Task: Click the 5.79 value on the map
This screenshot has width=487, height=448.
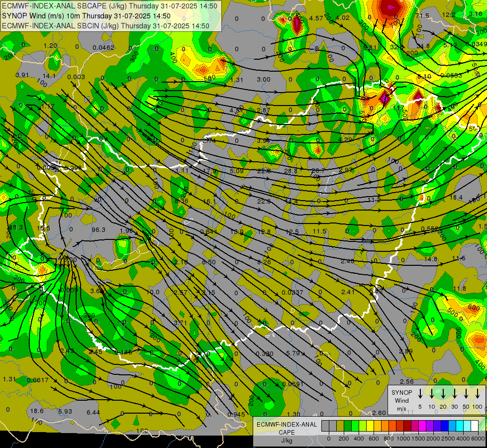Action: [292, 353]
